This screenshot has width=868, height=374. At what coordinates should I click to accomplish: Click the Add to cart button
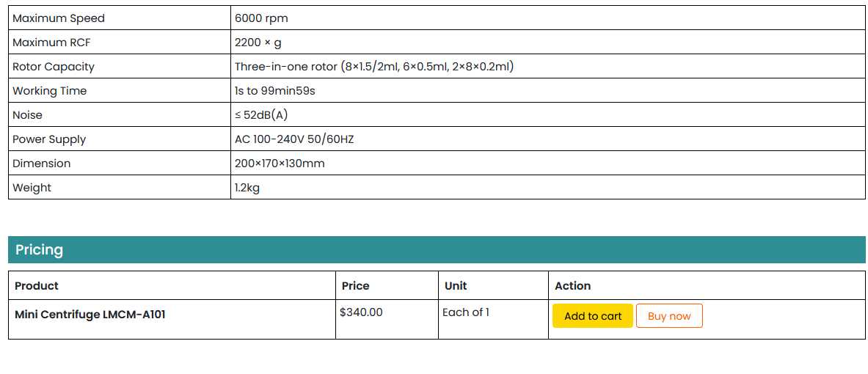[x=592, y=316]
